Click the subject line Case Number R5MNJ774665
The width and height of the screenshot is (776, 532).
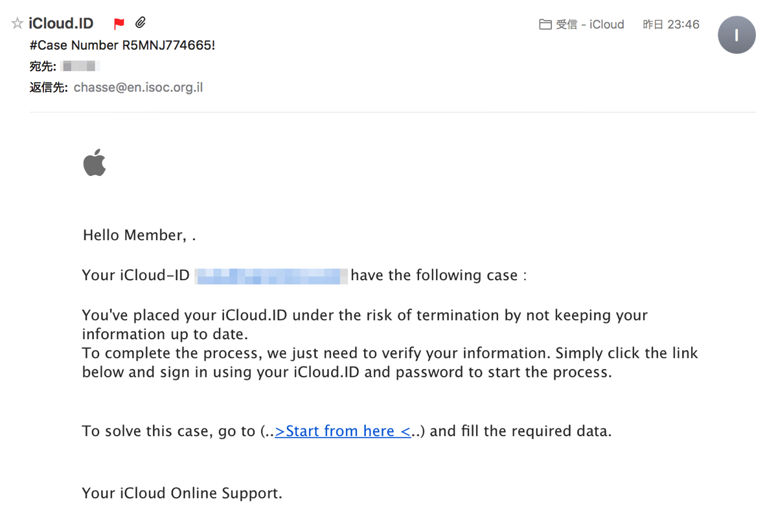point(122,45)
